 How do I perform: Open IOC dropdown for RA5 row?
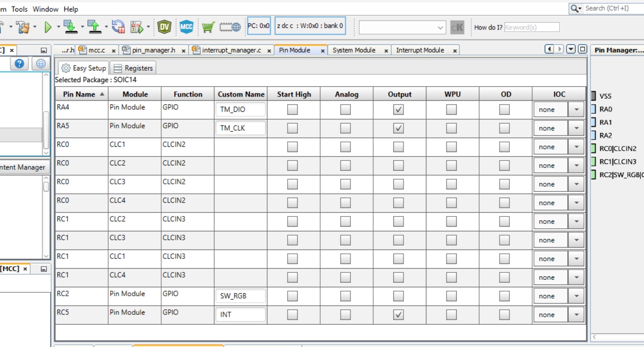[x=576, y=128]
